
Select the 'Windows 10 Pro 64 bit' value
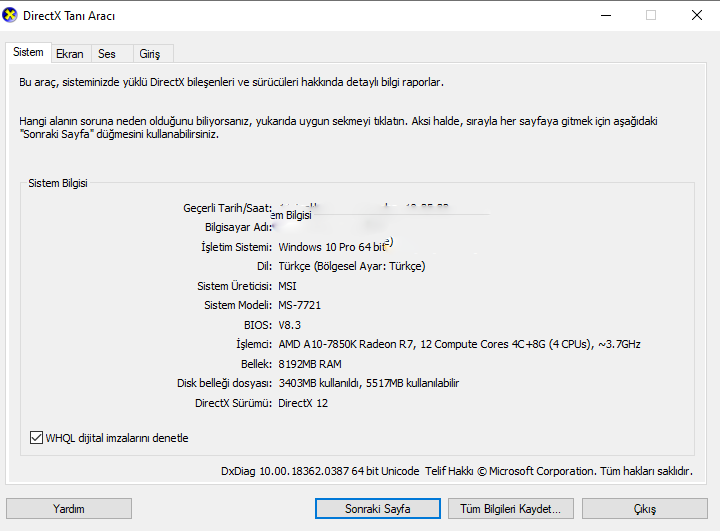point(332,247)
